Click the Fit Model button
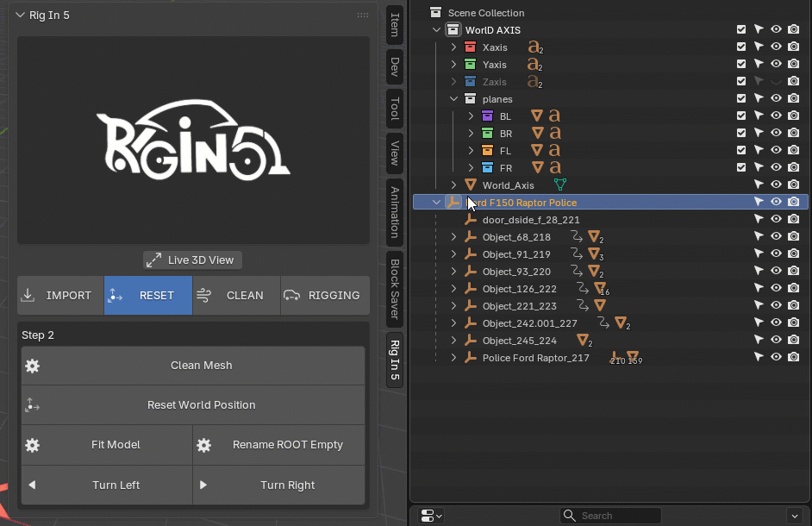 (x=107, y=445)
